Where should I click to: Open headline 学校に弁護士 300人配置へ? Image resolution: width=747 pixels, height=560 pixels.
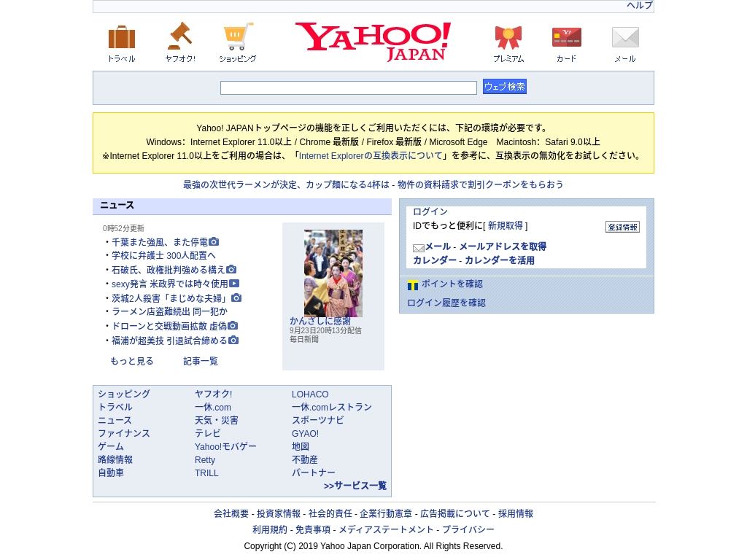(163, 255)
